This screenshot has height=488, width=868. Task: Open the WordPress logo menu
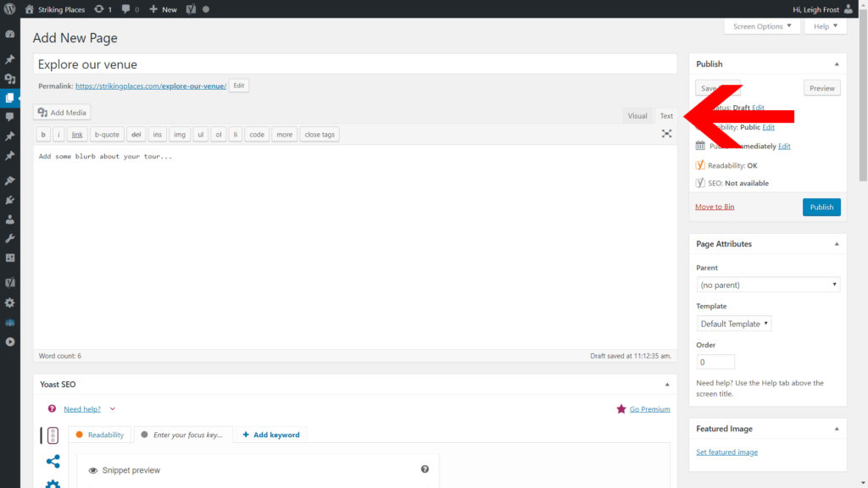click(9, 8)
